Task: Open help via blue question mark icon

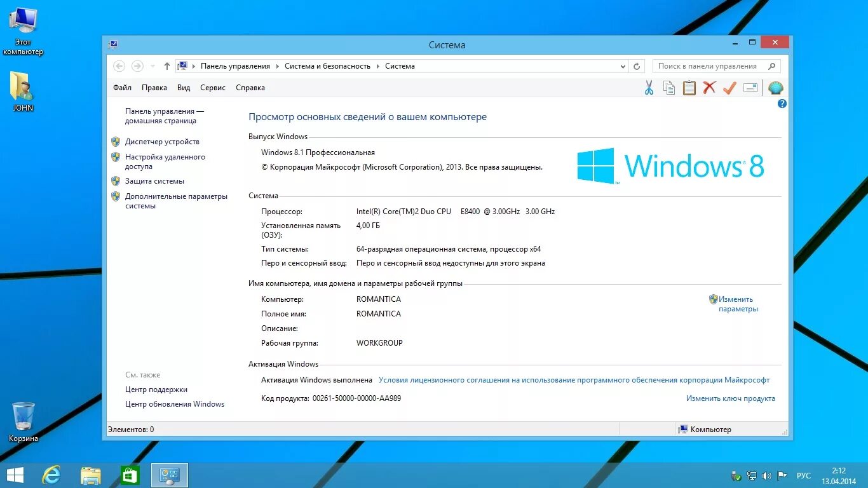Action: tap(782, 104)
